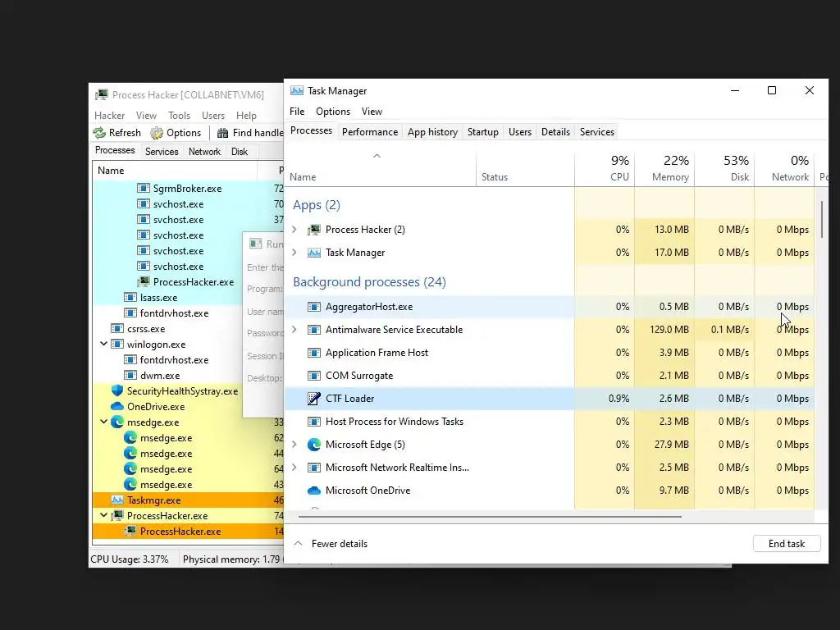Click the vertical scrollbar in Task Manager
The height and width of the screenshot is (630, 840).
822,220
